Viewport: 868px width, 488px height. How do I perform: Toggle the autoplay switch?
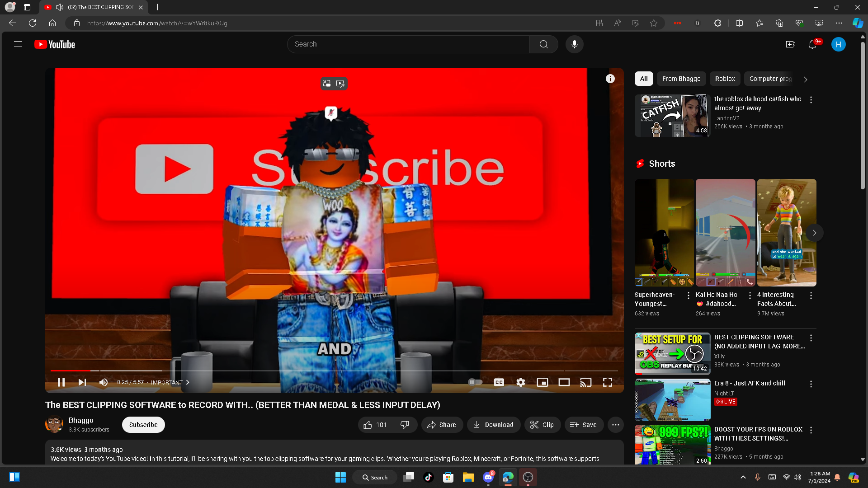[475, 382]
